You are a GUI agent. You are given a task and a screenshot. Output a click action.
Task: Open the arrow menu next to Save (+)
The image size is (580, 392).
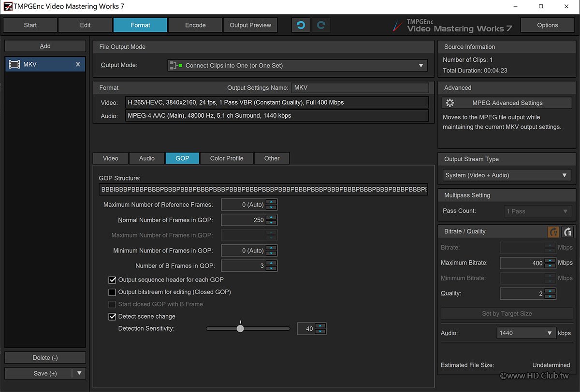click(x=79, y=373)
